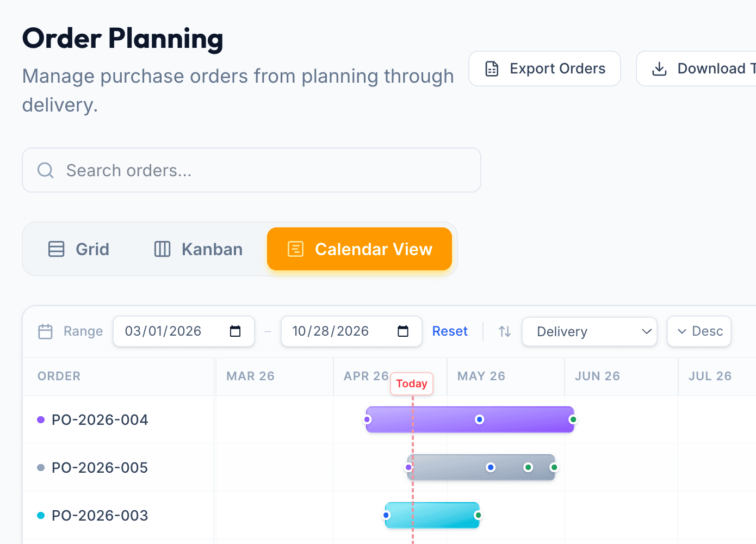Screen dimensions: 756x544
Task: Click the end date field 10/28/2026
Action: coord(351,331)
